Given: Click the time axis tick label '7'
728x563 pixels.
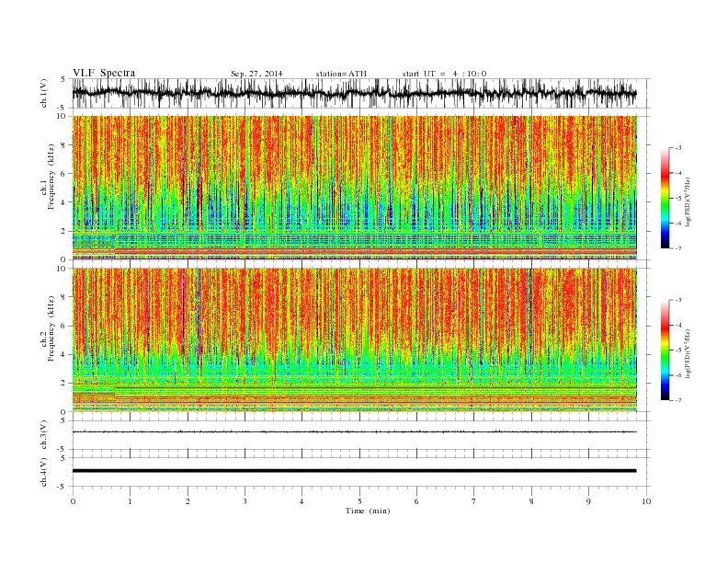Looking at the screenshot, I should tap(474, 501).
